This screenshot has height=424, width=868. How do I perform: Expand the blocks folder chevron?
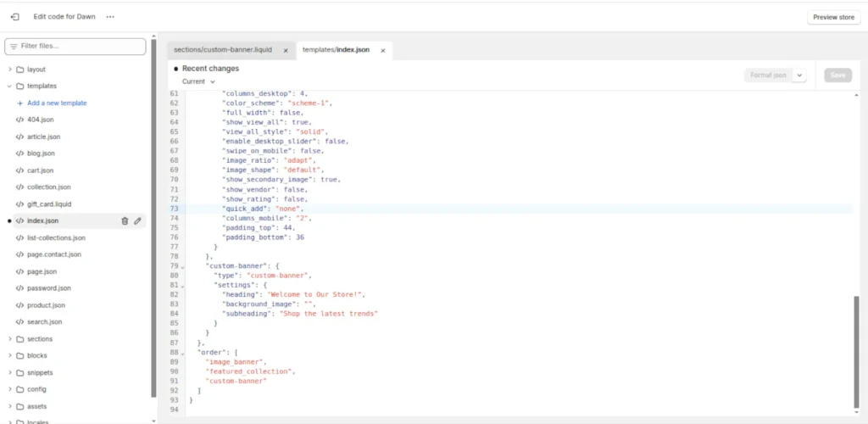pyautogui.click(x=10, y=355)
